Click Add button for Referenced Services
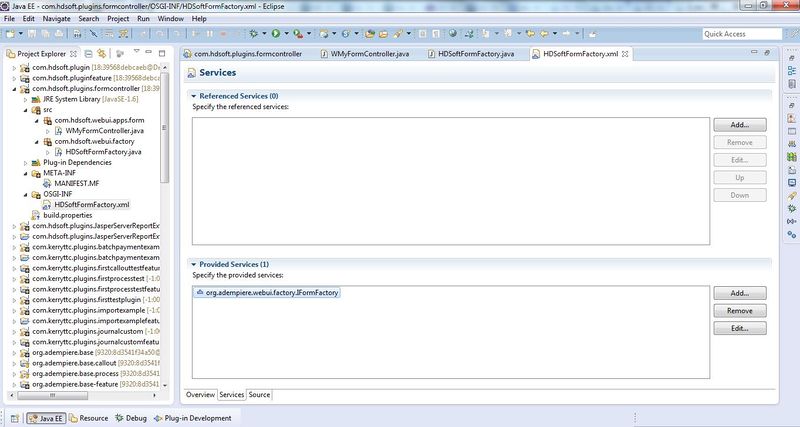 [739, 125]
